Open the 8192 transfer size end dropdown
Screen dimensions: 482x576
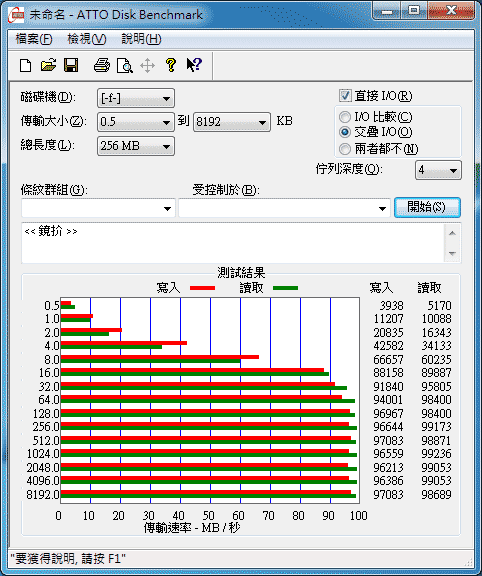pos(232,122)
